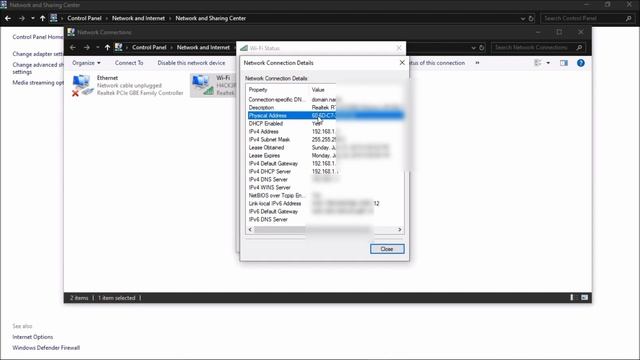This screenshot has height=360, width=640.
Task: Open Change adapter settings link
Action: click(38, 54)
